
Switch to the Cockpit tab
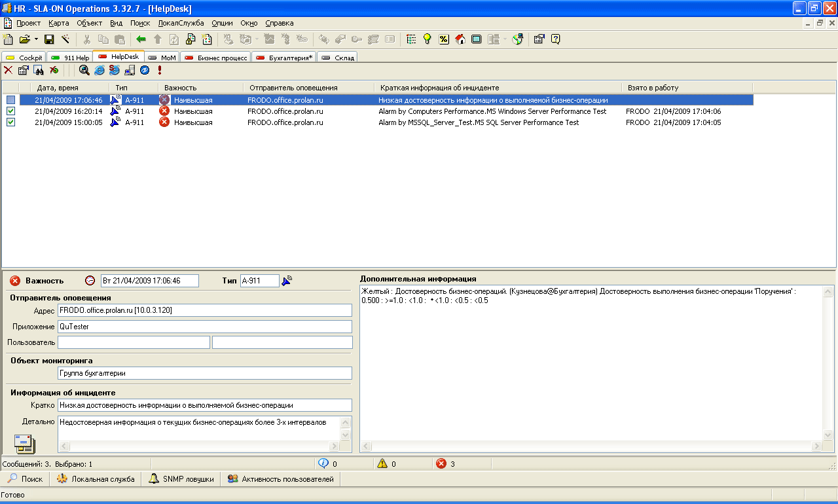24,58
